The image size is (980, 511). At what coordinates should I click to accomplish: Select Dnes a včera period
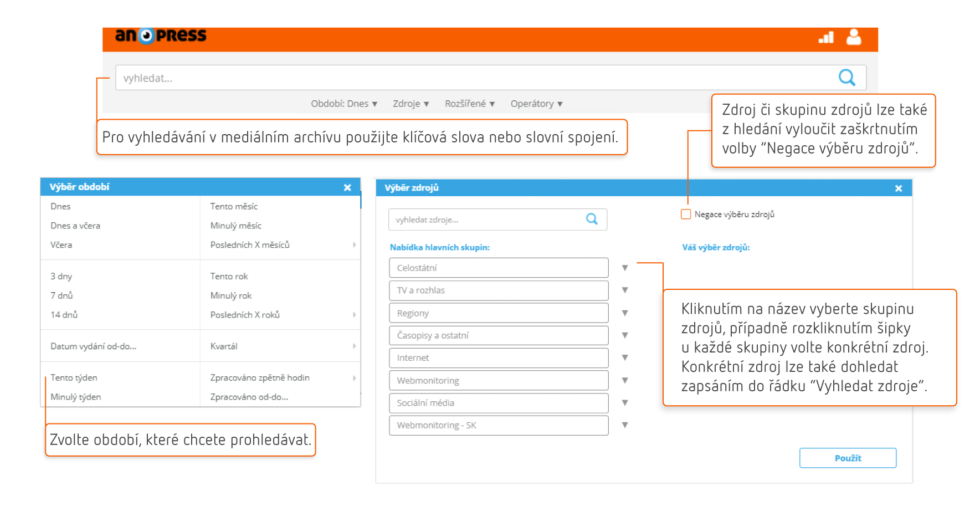tap(75, 226)
